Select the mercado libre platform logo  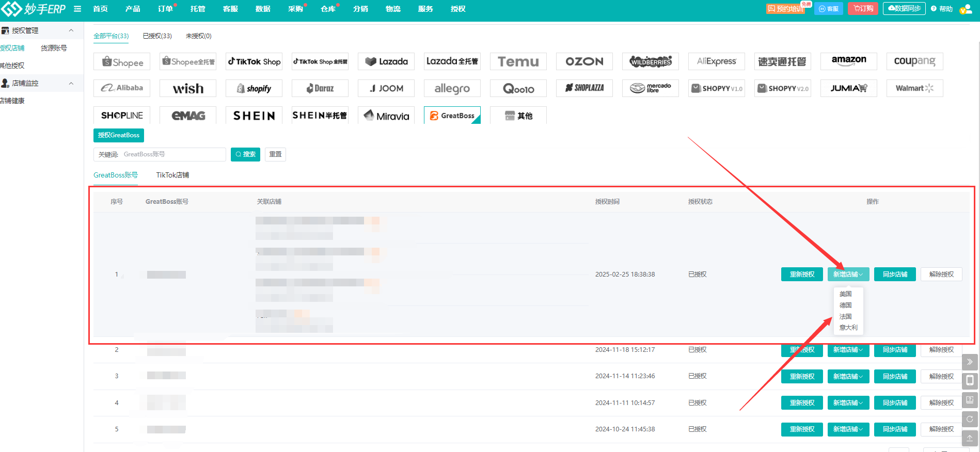(x=651, y=88)
